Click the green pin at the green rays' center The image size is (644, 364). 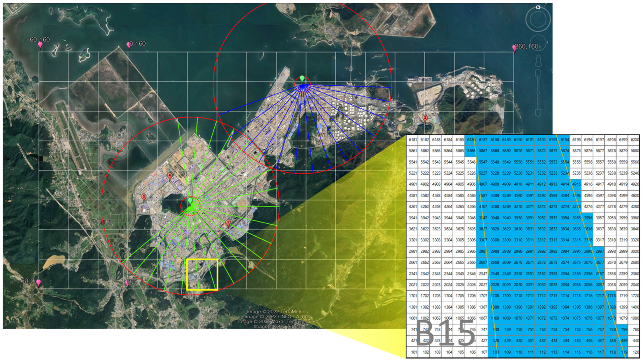coord(190,201)
